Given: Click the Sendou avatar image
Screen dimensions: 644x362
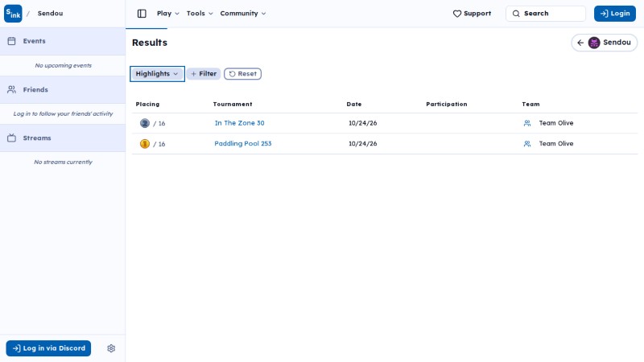Looking at the screenshot, I should (594, 43).
